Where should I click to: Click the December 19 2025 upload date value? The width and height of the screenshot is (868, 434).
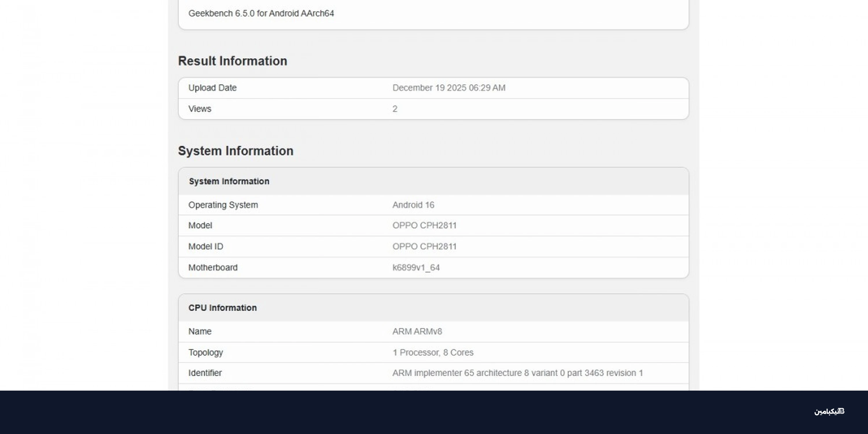tap(448, 88)
